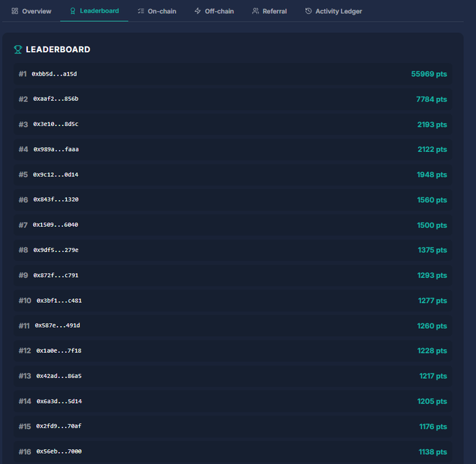Select address 0x989a...faaa

(x=56, y=149)
